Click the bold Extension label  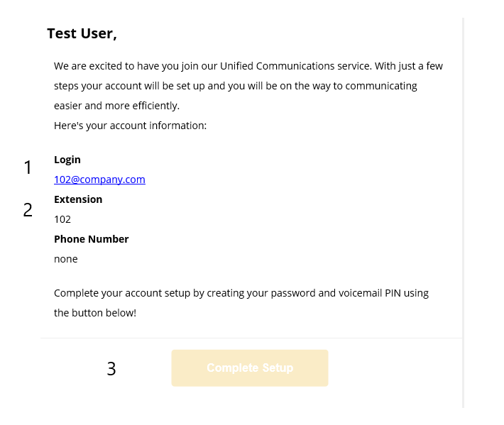tap(78, 199)
